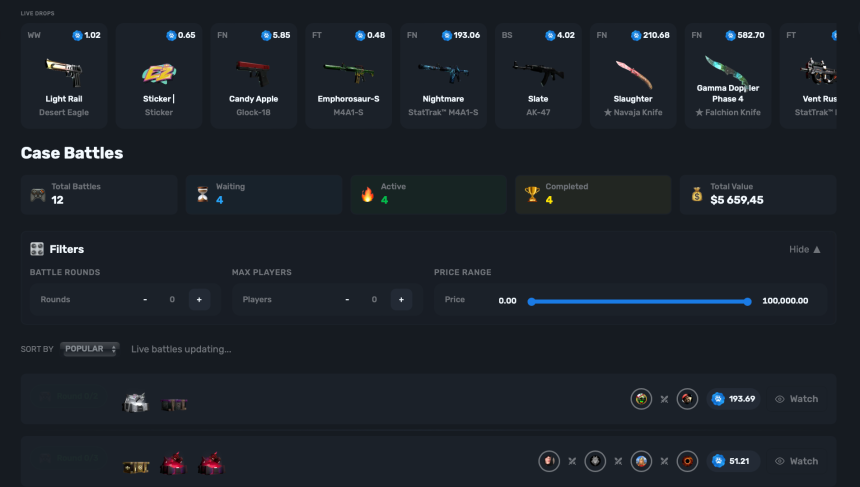860x487 pixels.
Task: Click the price slider's left handle
Action: pos(531,302)
